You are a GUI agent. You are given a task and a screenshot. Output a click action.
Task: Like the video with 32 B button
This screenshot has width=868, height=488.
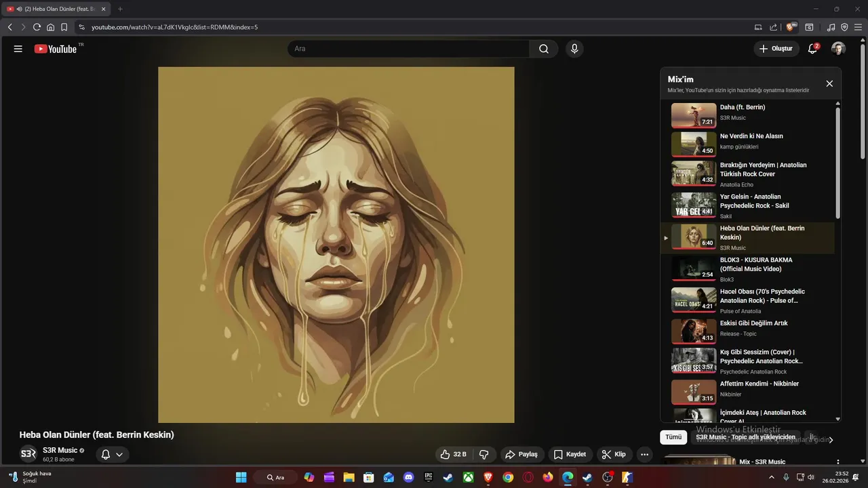coord(453,454)
